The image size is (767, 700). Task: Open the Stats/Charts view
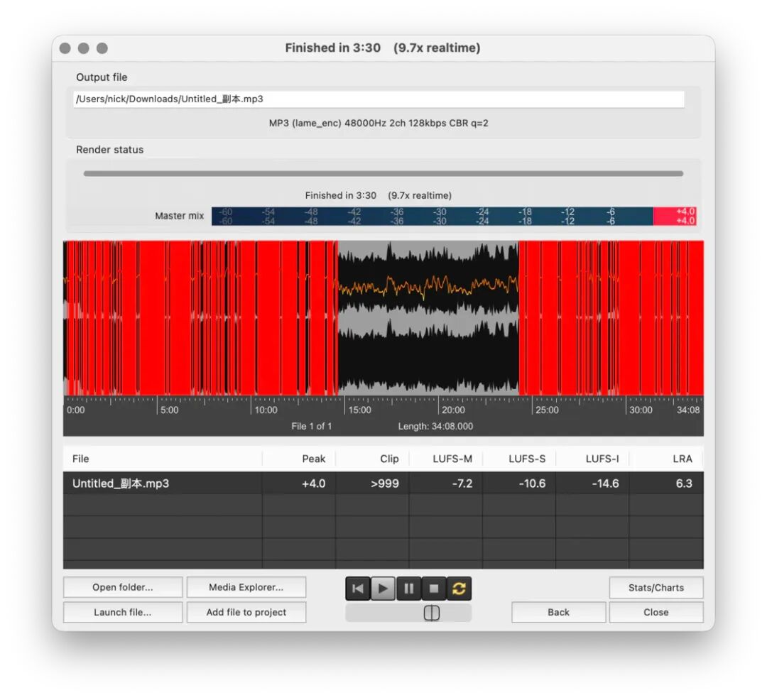click(x=656, y=588)
